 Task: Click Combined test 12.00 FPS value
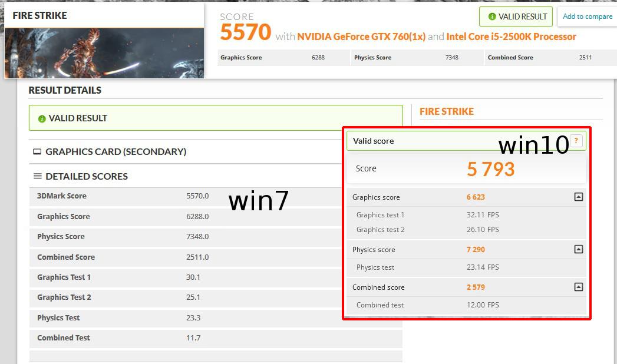pos(483,305)
